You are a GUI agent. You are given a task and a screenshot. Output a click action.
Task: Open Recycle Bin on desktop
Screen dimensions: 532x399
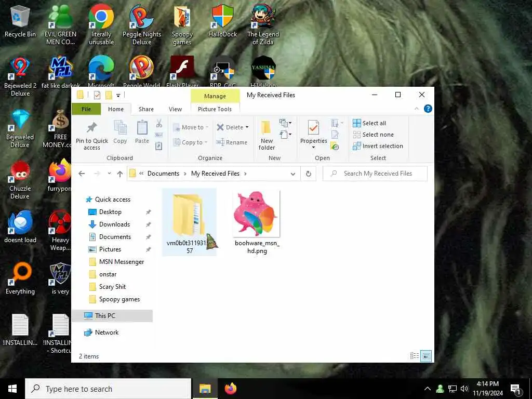click(20, 21)
